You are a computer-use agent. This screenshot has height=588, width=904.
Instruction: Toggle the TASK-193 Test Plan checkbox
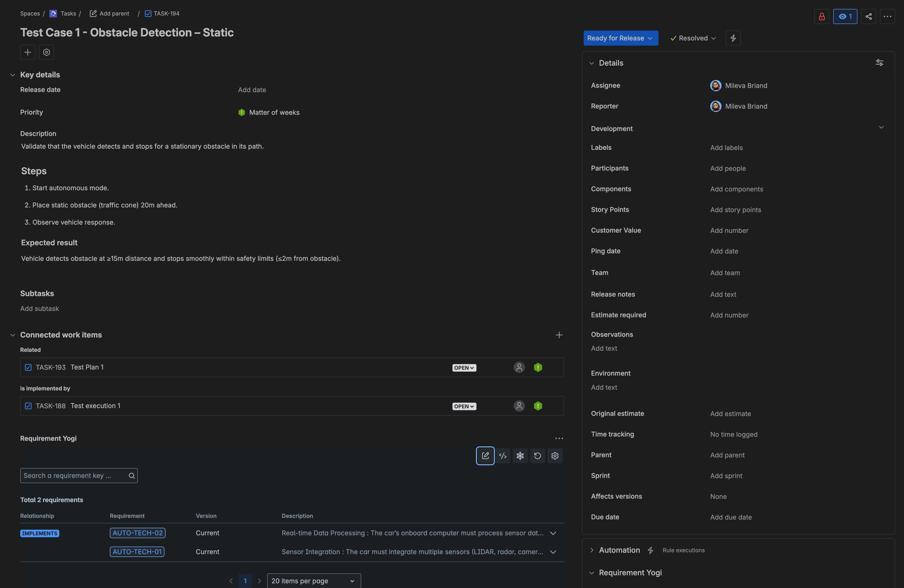tap(28, 367)
